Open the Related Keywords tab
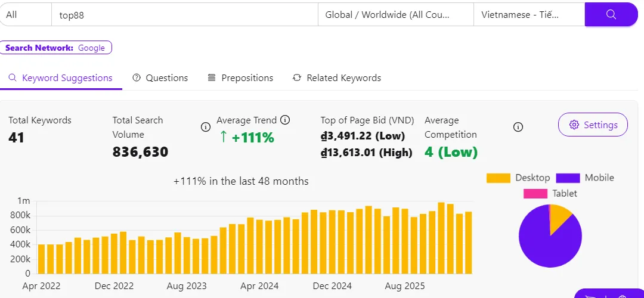644x298 pixels. tap(343, 78)
